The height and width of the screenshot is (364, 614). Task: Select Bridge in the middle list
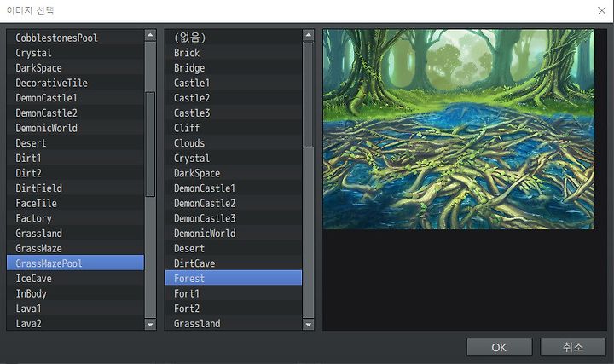234,67
